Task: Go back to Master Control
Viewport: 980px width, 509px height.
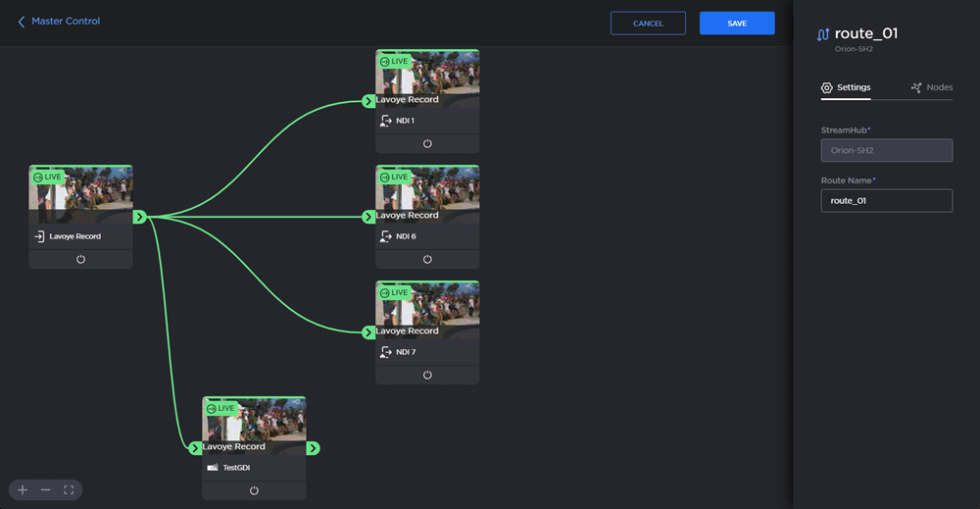Action: pyautogui.click(x=59, y=21)
